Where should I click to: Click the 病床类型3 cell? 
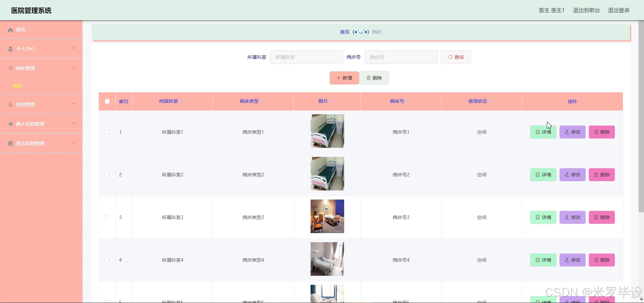pyautogui.click(x=253, y=217)
